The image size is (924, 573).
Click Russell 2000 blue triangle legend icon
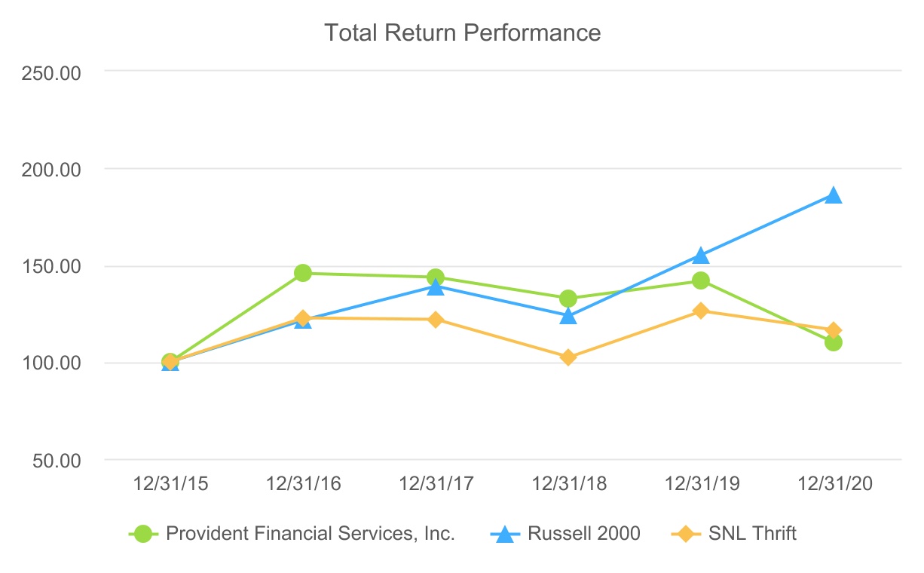click(x=506, y=534)
